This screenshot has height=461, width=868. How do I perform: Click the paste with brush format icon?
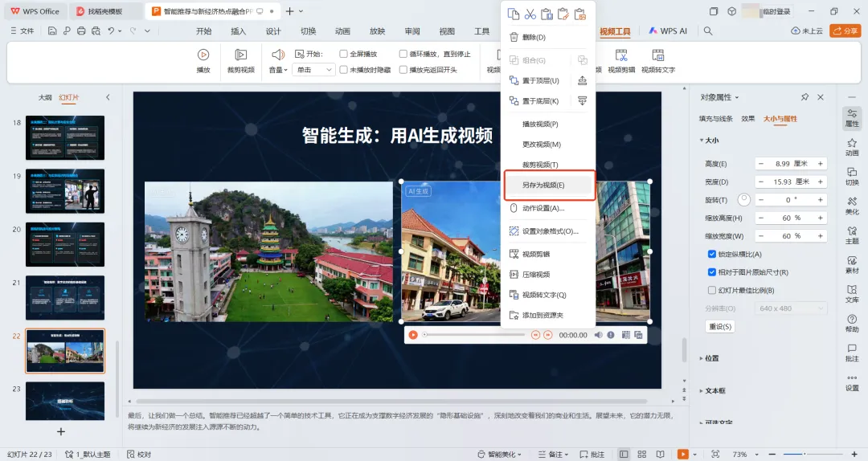pyautogui.click(x=563, y=14)
